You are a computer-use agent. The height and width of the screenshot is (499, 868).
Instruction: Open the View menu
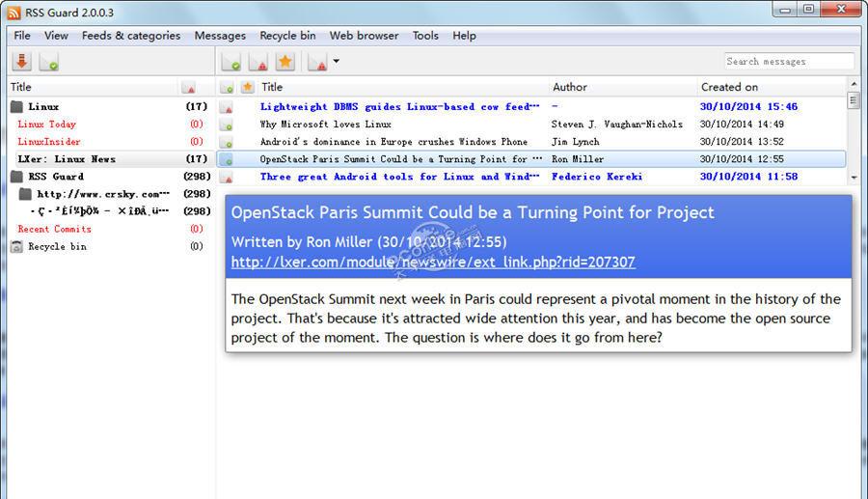[57, 36]
